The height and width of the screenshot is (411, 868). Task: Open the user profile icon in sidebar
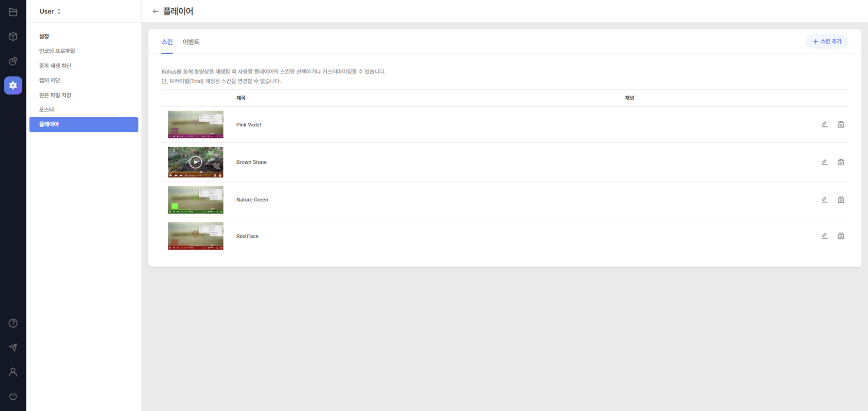pyautogui.click(x=13, y=372)
